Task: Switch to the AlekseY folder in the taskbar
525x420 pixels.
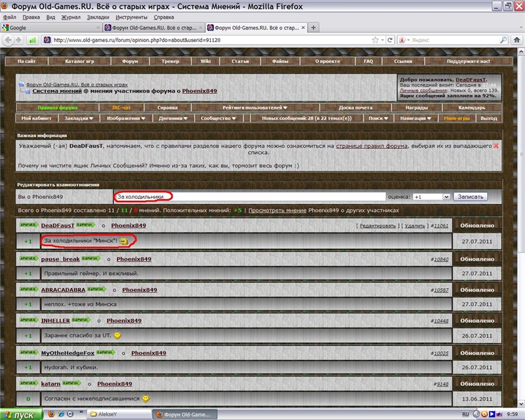Action: [119, 414]
